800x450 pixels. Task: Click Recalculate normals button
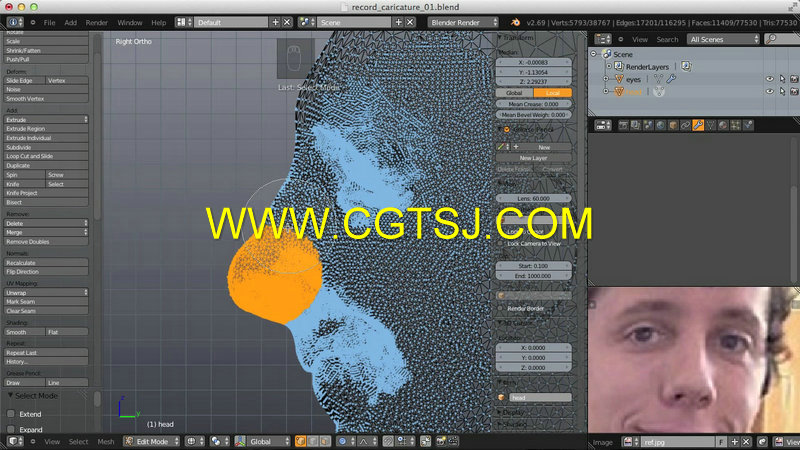click(x=46, y=262)
